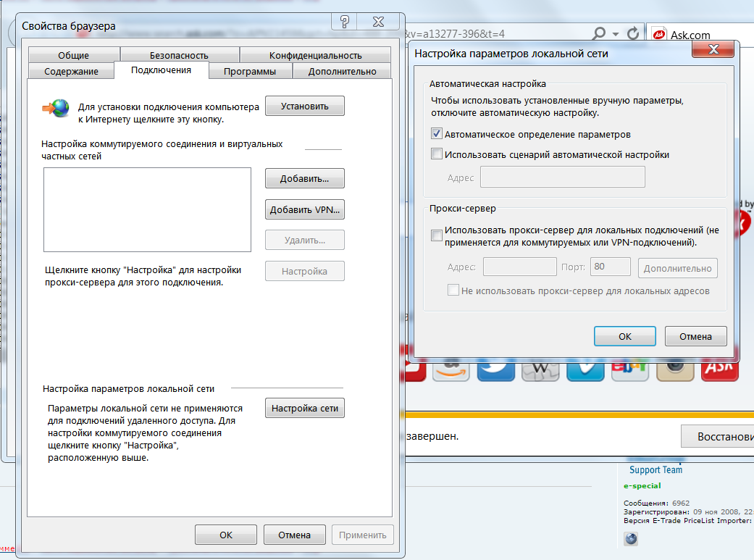Viewport: 754px width, 560px height.
Task: Close the LAN settings dialog with red X
Action: (x=713, y=49)
